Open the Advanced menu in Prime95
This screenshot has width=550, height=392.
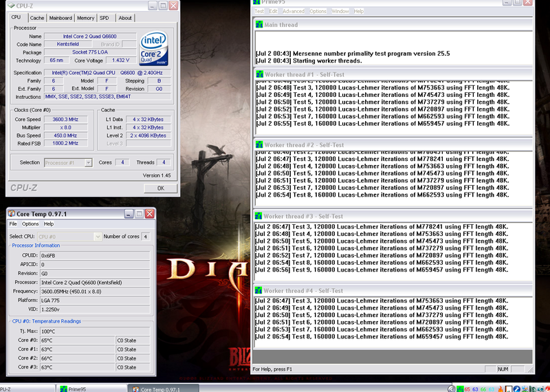[x=294, y=11]
